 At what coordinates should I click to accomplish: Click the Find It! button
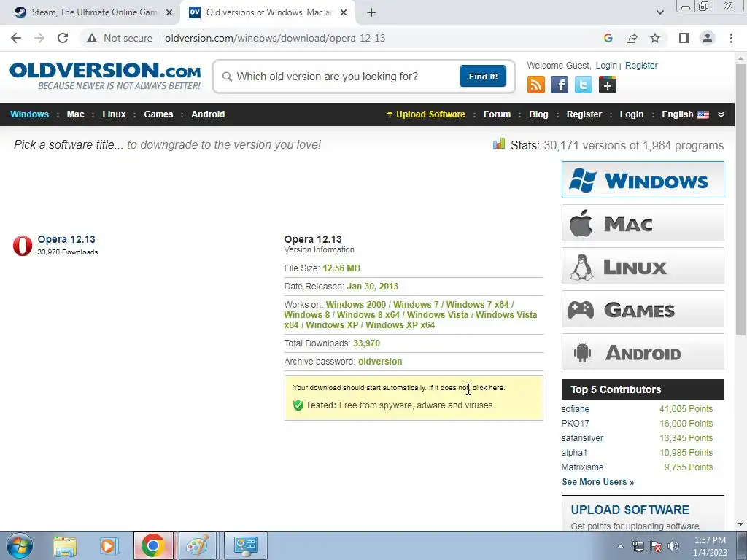pyautogui.click(x=483, y=76)
